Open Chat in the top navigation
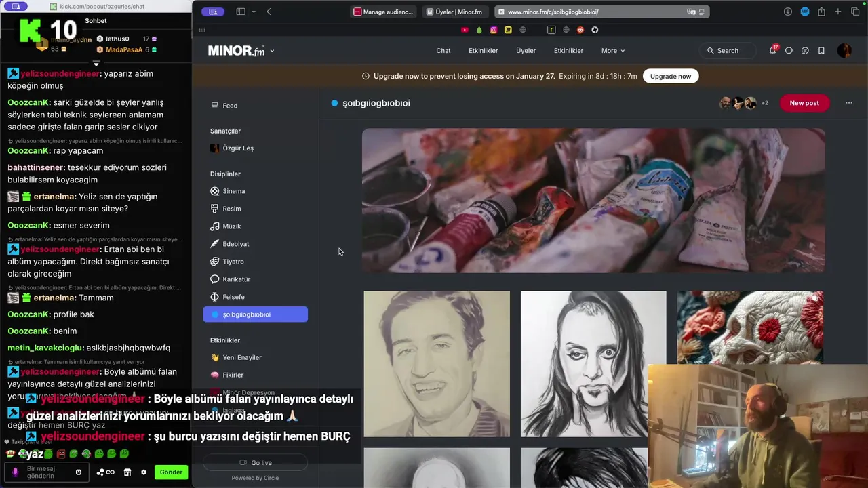 [443, 51]
